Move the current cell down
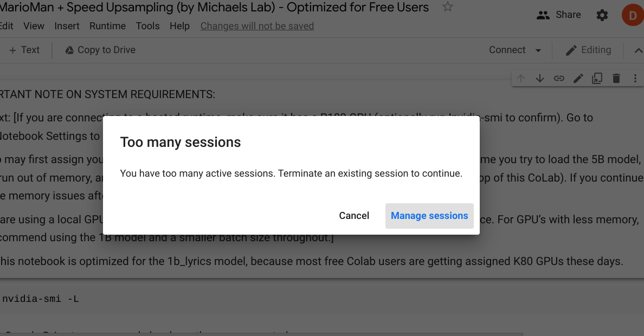 [x=540, y=78]
